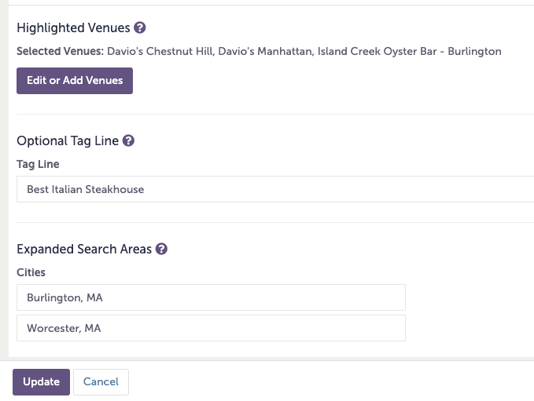
Task: Click the Edit or Add Venues button
Action: click(x=75, y=81)
